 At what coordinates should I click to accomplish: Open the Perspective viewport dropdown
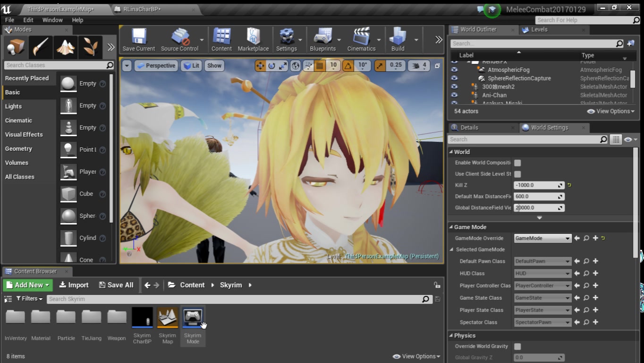[156, 66]
